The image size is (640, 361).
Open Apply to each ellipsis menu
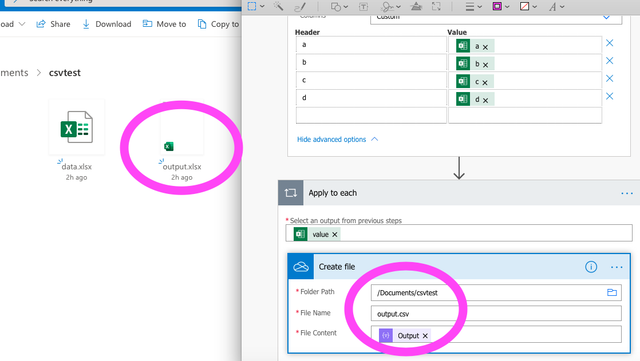point(627,193)
